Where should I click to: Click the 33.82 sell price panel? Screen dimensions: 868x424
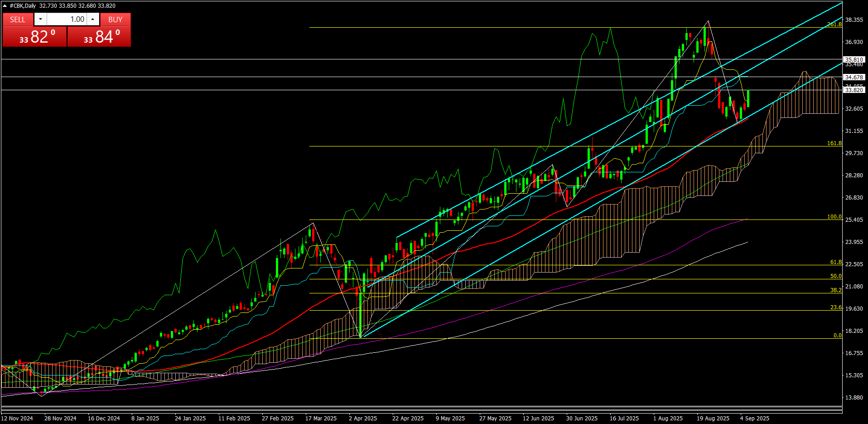tap(35, 37)
